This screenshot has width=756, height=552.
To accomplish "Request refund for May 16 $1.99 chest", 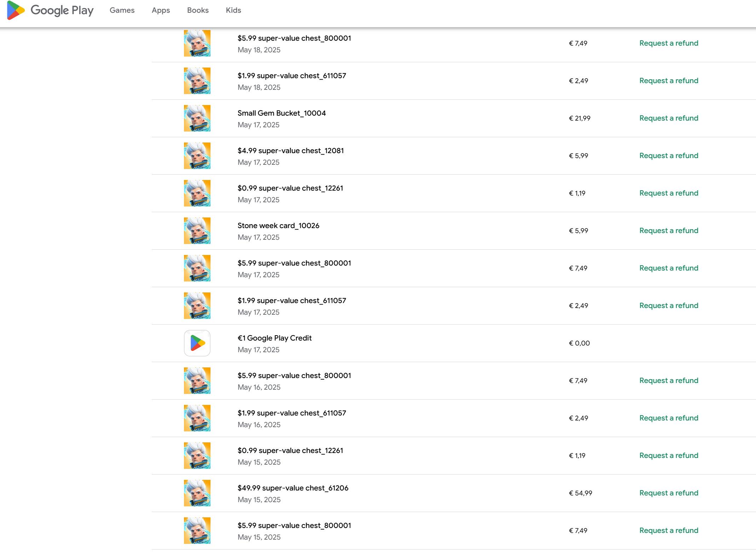I will coord(669,418).
